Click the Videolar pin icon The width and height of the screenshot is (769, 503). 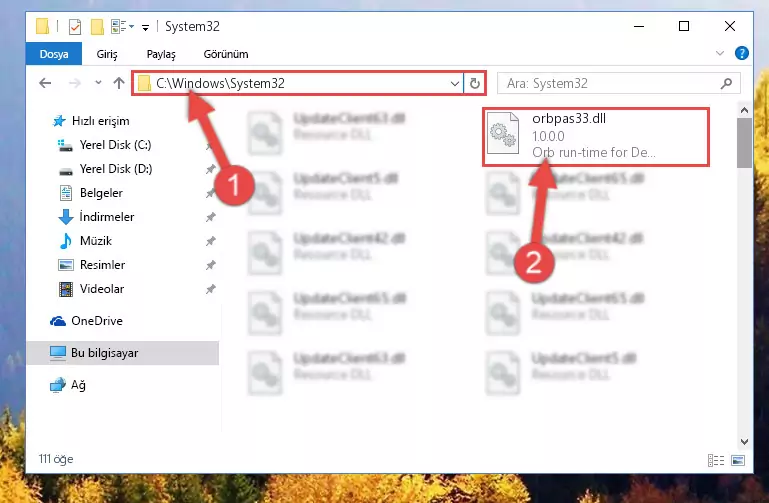coord(210,289)
